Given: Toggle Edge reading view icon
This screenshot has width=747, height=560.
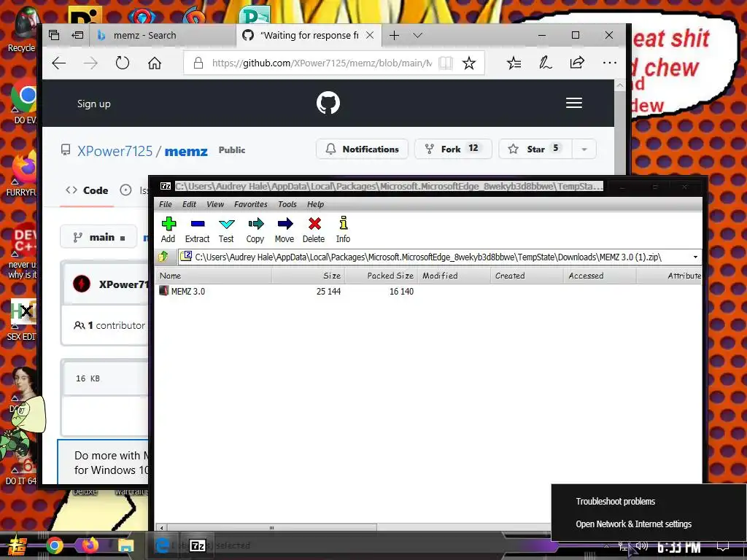Looking at the screenshot, I should (x=446, y=63).
